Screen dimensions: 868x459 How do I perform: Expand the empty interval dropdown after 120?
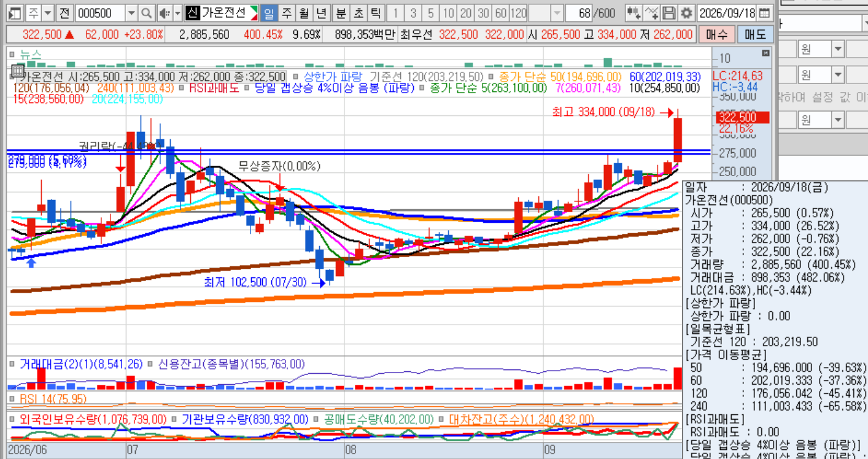pyautogui.click(x=557, y=13)
